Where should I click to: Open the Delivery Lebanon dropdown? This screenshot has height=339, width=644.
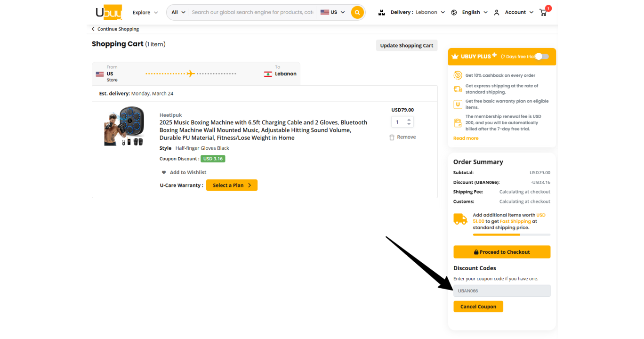(418, 12)
